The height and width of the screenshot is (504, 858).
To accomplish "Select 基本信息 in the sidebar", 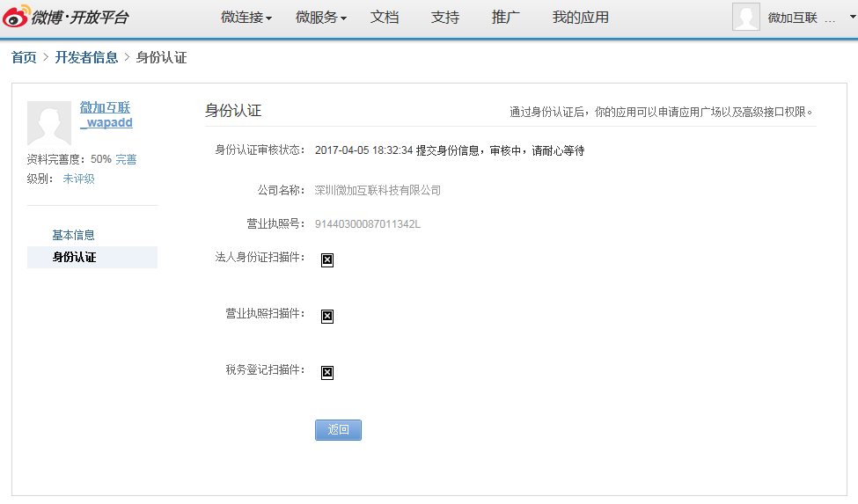I will [73, 235].
